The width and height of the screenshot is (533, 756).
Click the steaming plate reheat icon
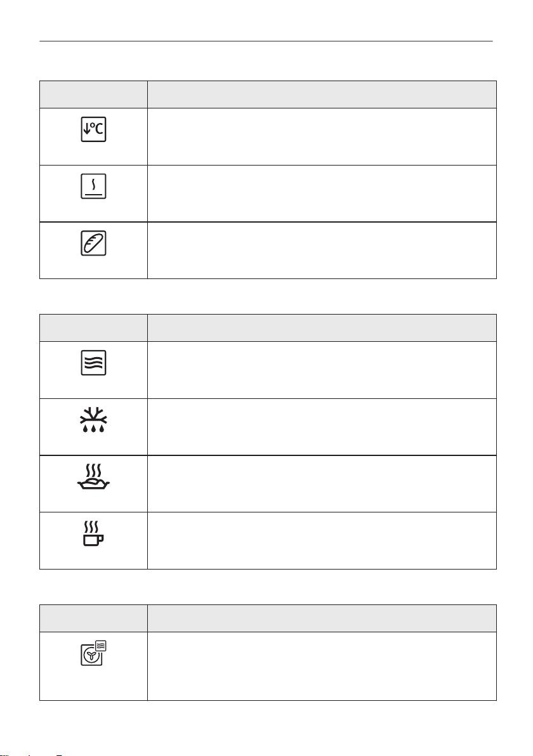[93, 477]
